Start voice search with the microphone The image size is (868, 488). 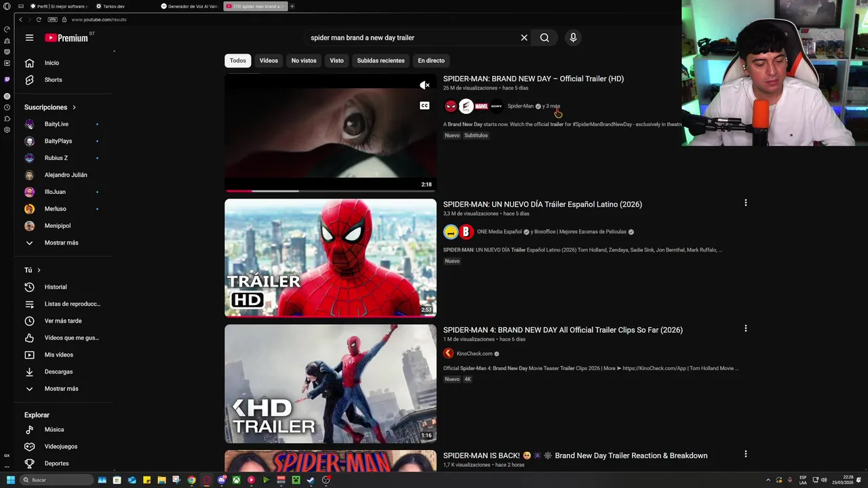click(x=573, y=38)
